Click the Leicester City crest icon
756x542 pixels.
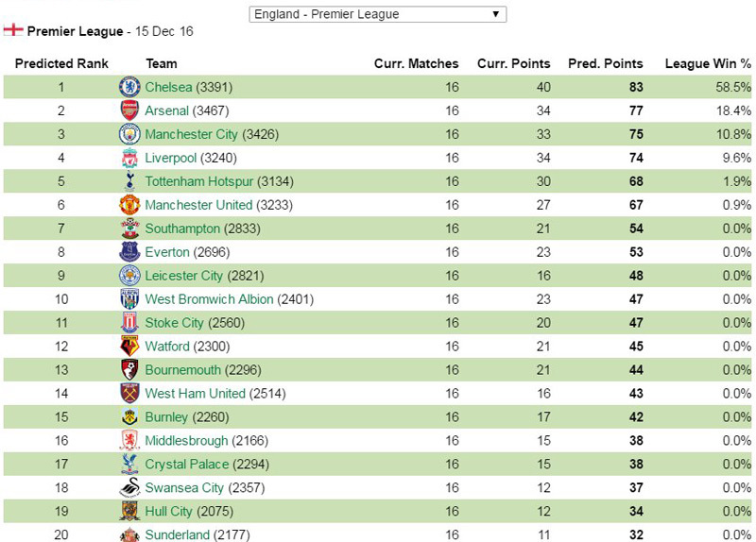click(x=129, y=276)
